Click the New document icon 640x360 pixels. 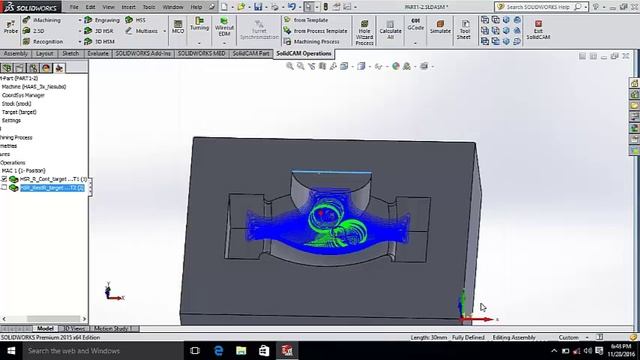(x=224, y=7)
